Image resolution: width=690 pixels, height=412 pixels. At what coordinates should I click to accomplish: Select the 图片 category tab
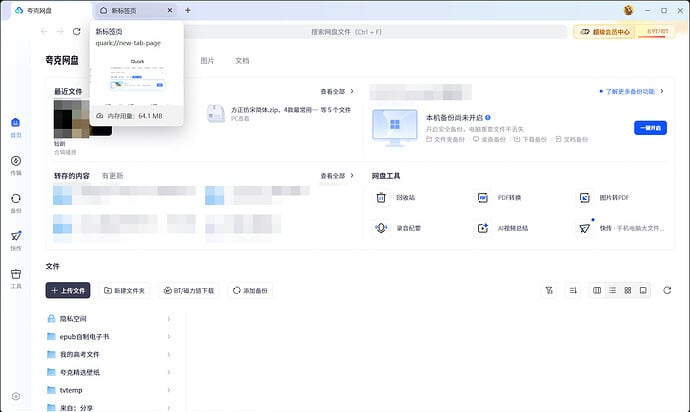coord(207,61)
